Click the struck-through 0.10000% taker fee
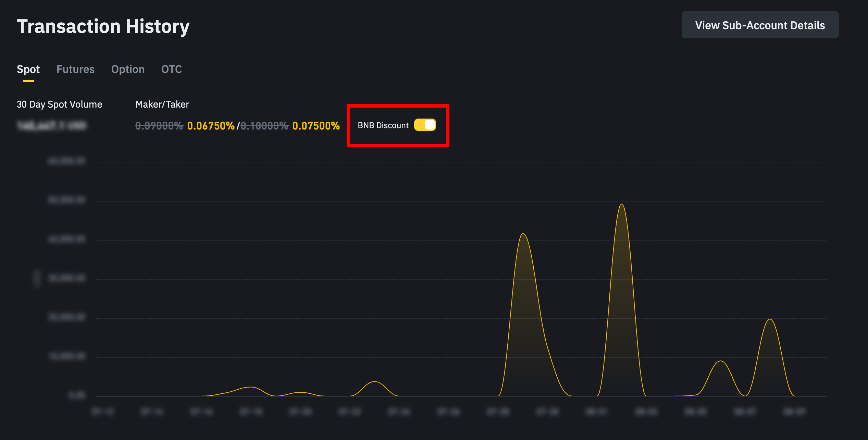This screenshot has width=868, height=440. tap(265, 126)
